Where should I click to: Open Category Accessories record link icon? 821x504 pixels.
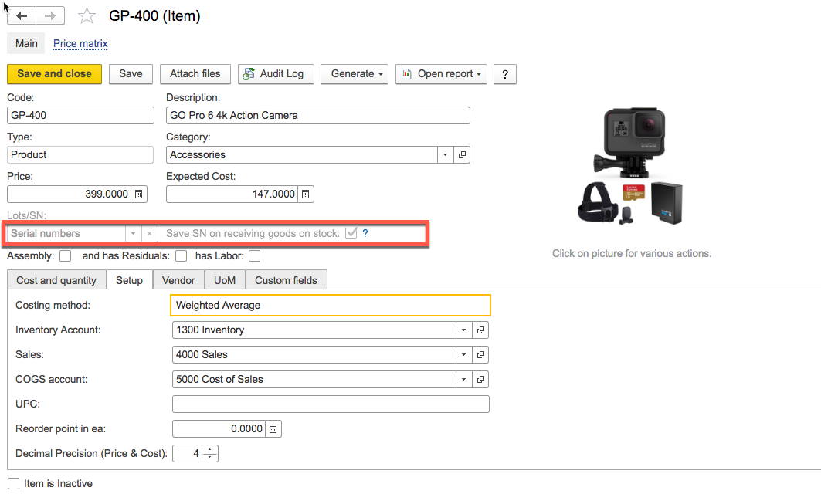(x=462, y=155)
